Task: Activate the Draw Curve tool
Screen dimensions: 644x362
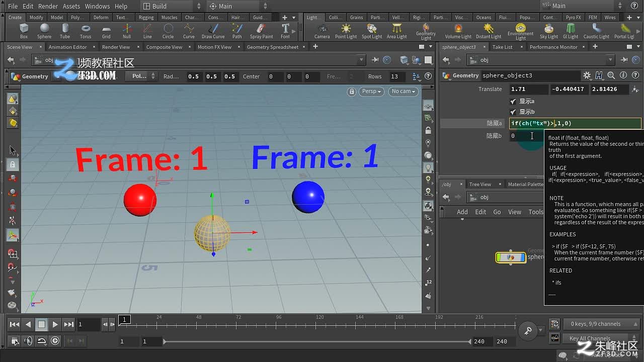Action: pos(213,31)
